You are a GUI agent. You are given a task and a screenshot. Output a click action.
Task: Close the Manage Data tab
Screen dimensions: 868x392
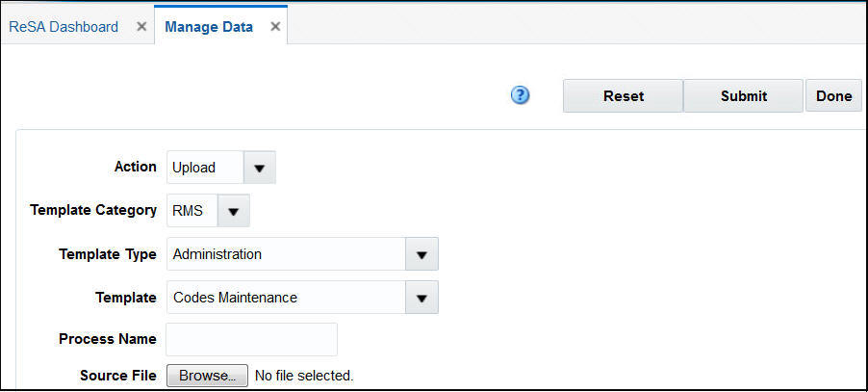275,27
